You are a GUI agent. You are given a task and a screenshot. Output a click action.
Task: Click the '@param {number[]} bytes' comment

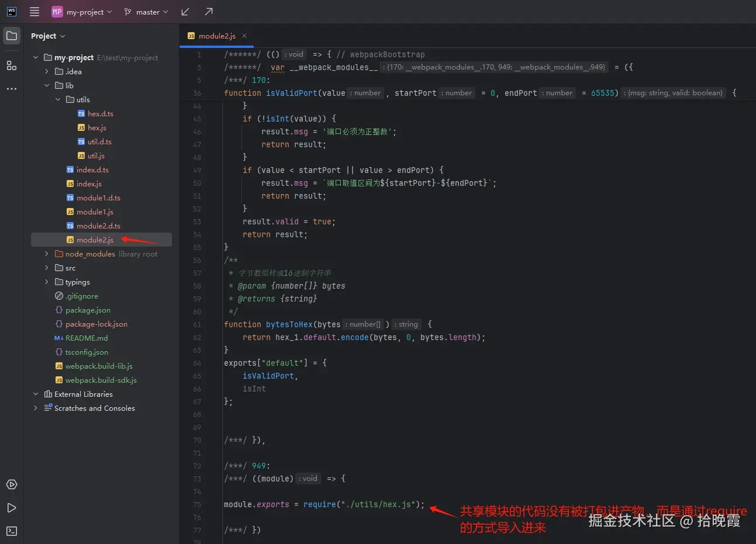pyautogui.click(x=291, y=286)
